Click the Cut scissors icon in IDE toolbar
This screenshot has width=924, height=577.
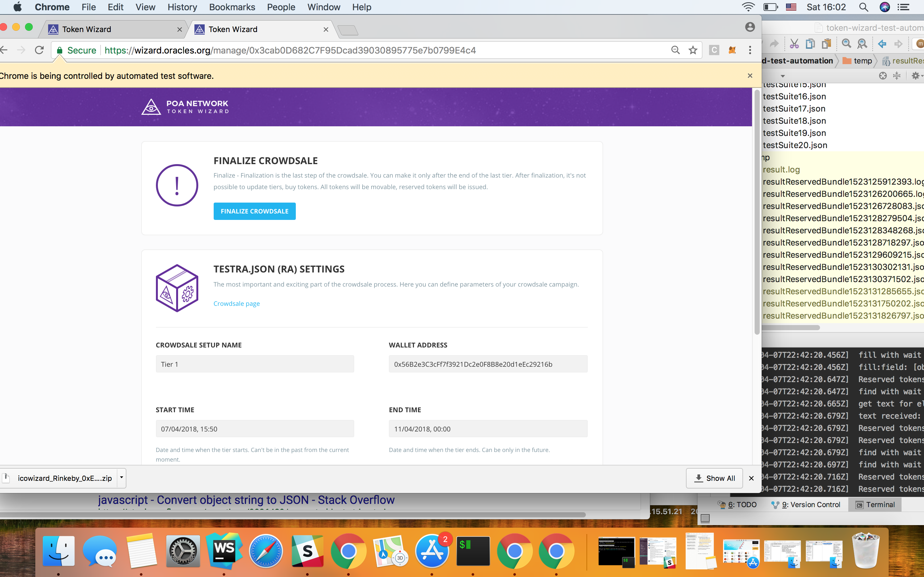click(794, 44)
